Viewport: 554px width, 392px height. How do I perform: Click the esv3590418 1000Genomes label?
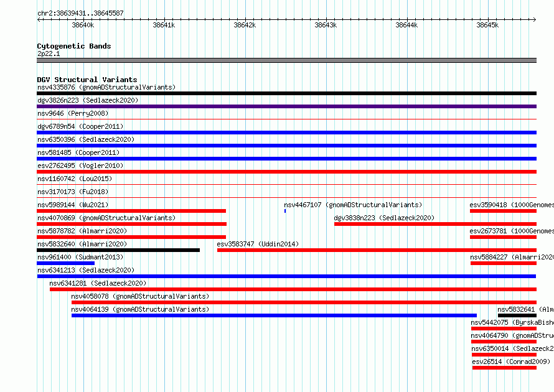[x=512, y=205]
